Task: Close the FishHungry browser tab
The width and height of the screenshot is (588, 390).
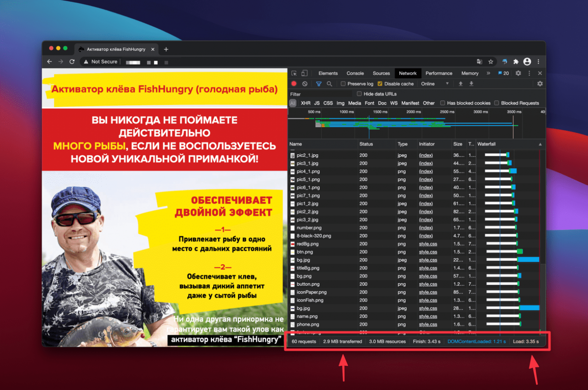Action: (153, 49)
